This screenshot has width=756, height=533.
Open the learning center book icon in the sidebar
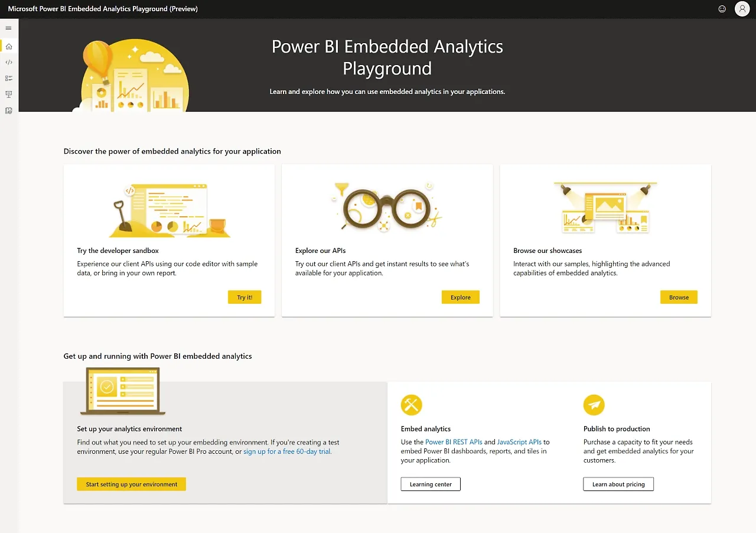click(x=9, y=110)
